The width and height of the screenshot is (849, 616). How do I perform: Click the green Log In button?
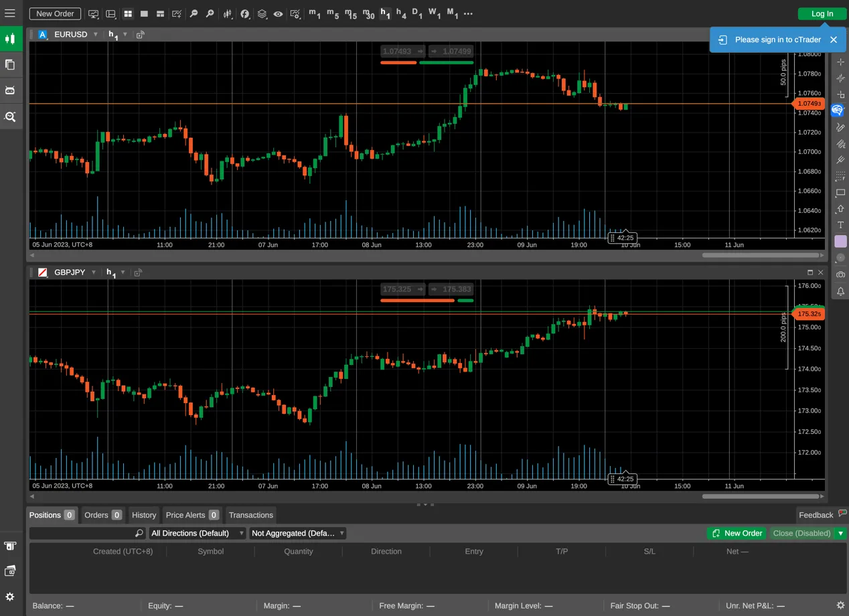click(822, 13)
